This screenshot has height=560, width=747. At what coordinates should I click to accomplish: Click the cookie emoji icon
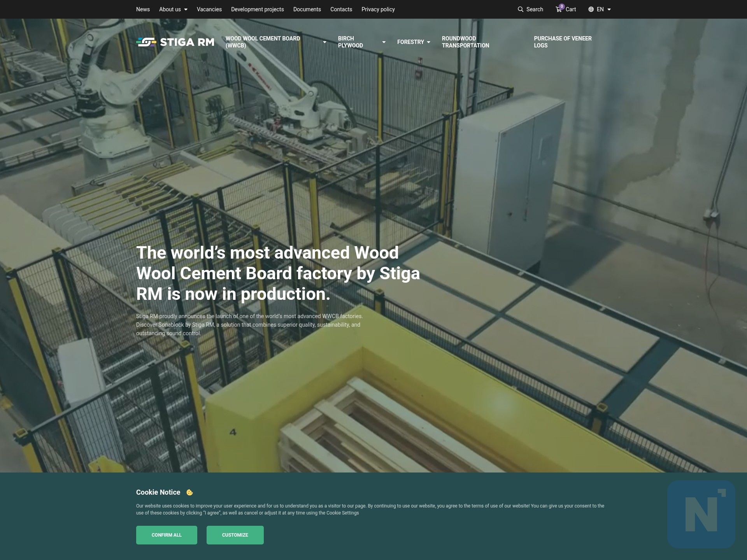(x=189, y=492)
